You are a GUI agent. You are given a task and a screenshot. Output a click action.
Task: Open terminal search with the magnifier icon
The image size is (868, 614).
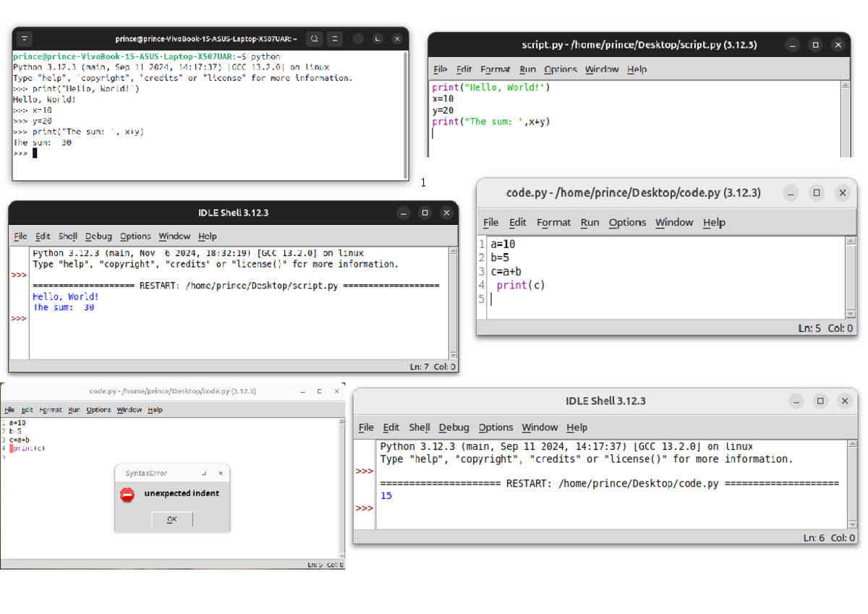click(x=314, y=38)
